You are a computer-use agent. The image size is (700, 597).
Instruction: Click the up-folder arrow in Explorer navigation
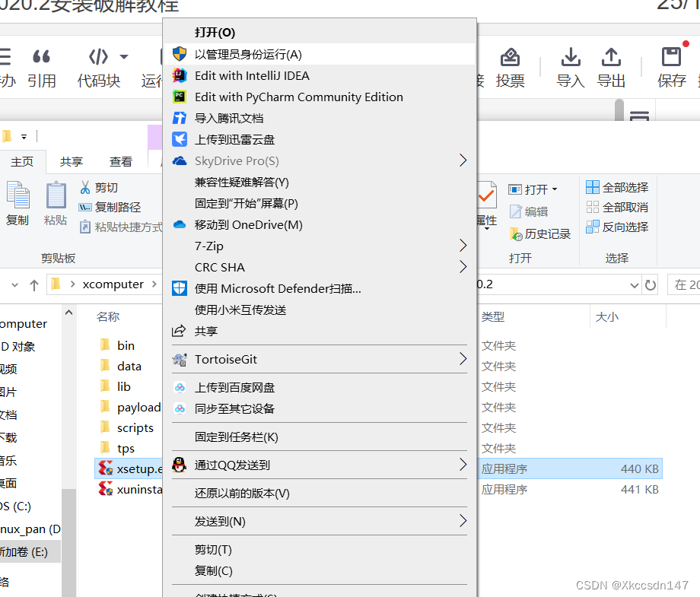click(x=34, y=285)
